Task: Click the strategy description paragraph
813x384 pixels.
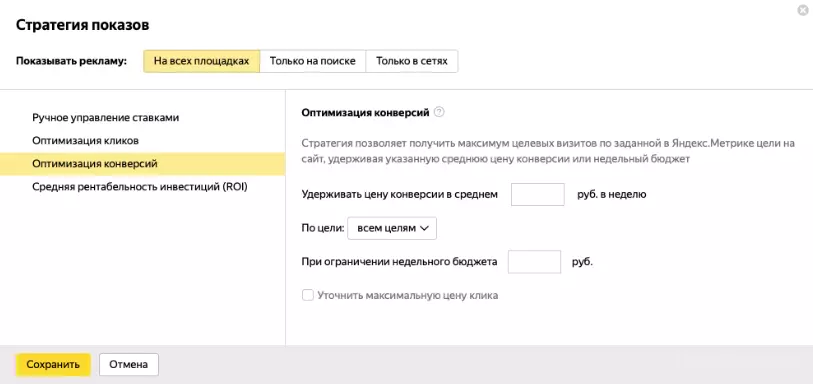Action: (x=548, y=151)
